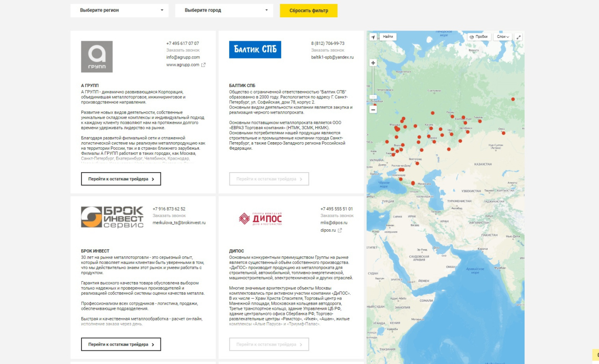This screenshot has height=364, width=599.
Task: Click Заказать звонок under Балтик СПБ phone
Action: click(328, 50)
